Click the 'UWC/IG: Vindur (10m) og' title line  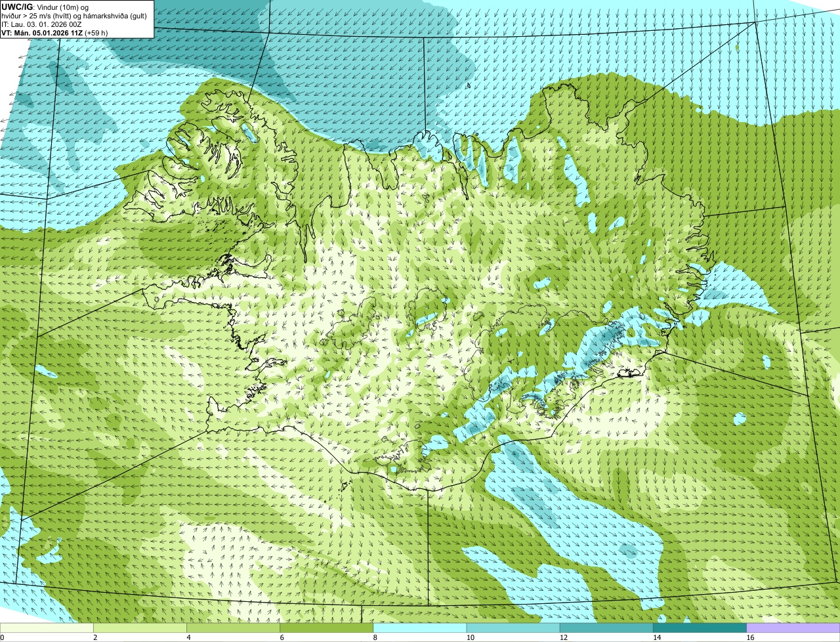pyautogui.click(x=45, y=7)
